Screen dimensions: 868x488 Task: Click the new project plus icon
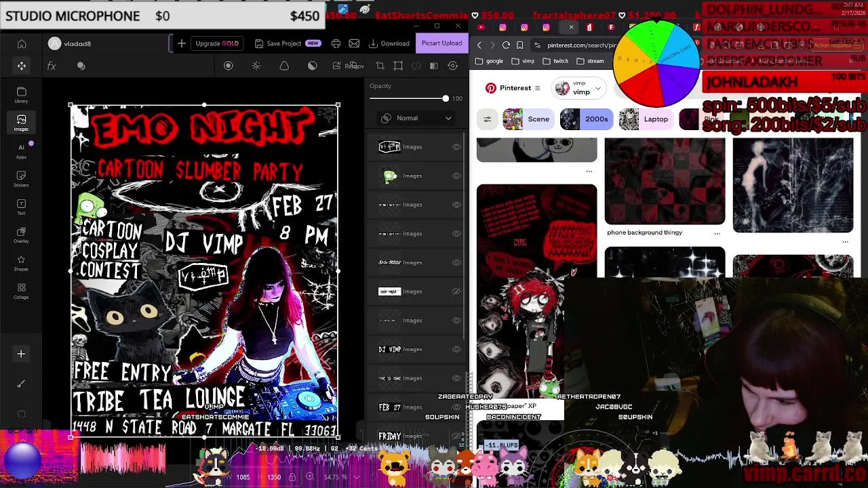pyautogui.click(x=181, y=43)
